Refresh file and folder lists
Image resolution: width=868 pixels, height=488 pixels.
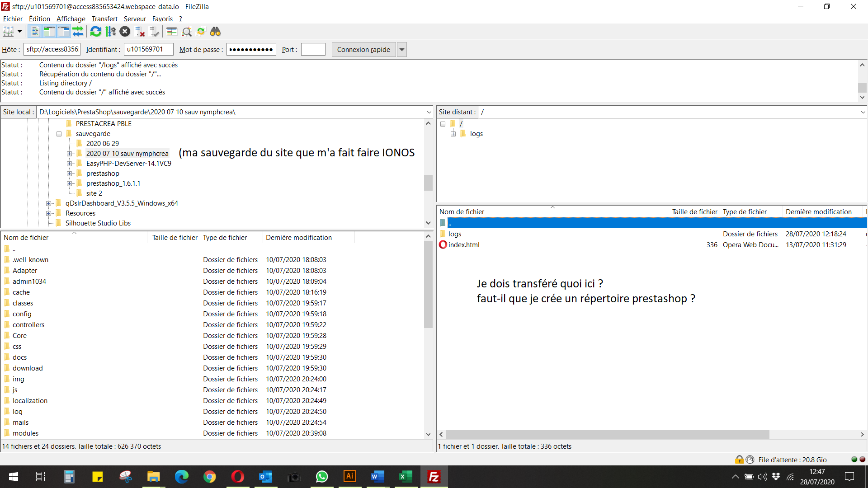tap(96, 32)
